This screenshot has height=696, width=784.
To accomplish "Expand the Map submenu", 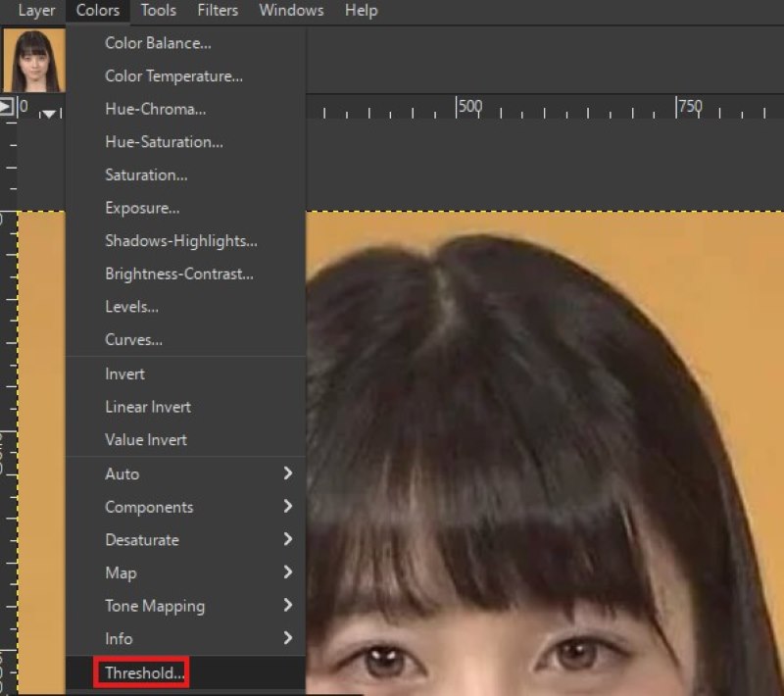I will tap(186, 573).
